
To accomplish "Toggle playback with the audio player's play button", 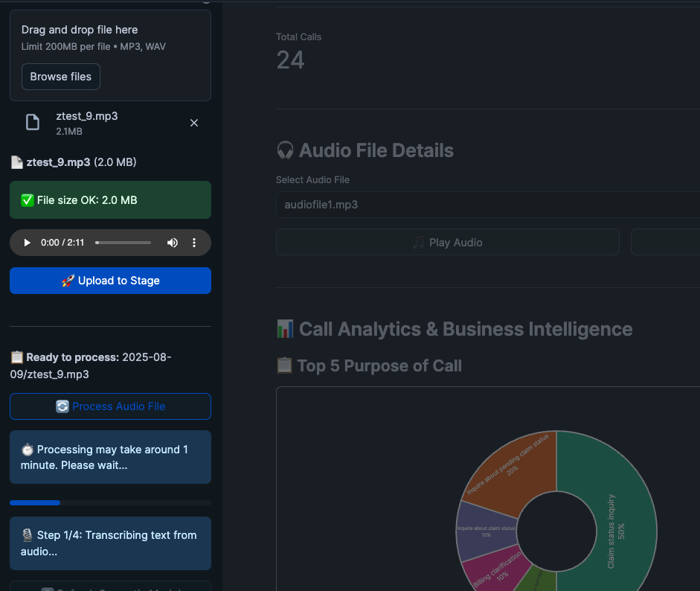I will tap(27, 243).
